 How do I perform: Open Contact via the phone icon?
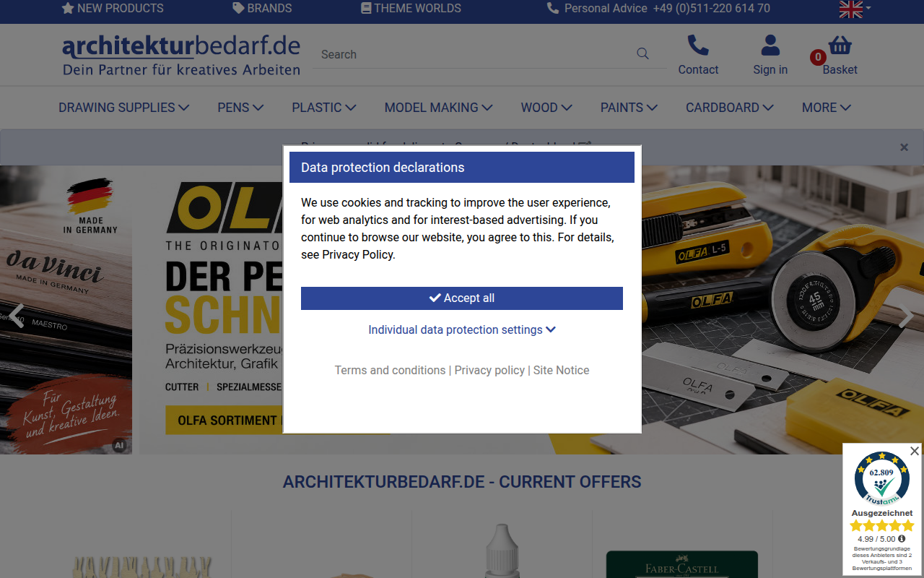click(x=698, y=46)
